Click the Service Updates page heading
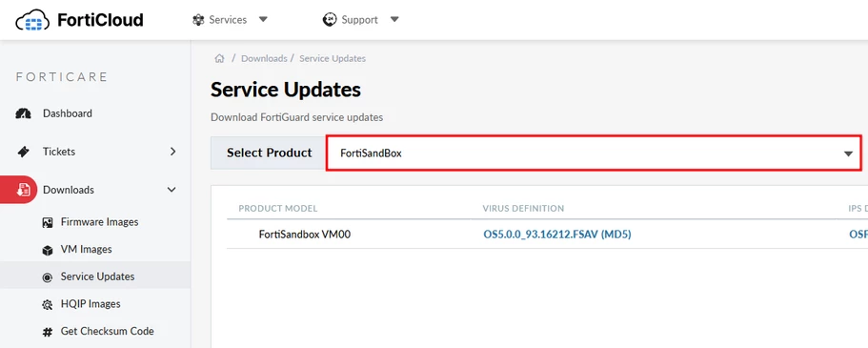 tap(286, 90)
